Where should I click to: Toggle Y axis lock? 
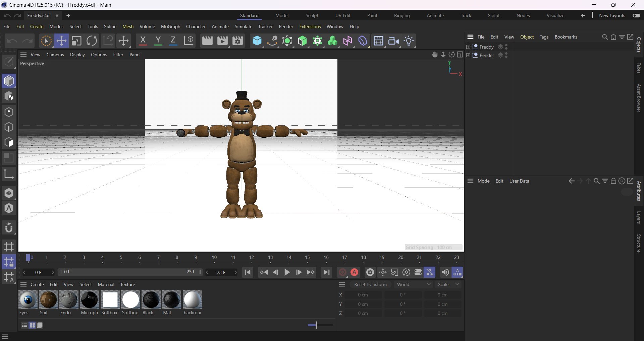point(158,41)
